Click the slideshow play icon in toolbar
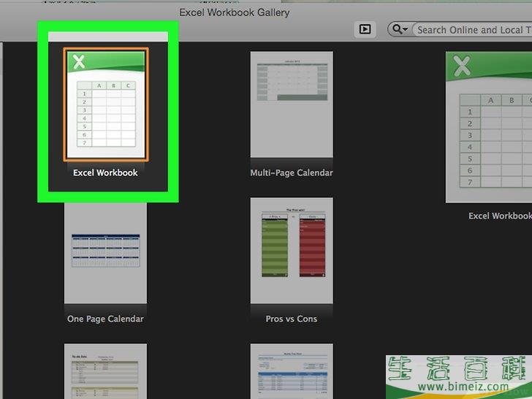Viewport: 532px width, 399px height. click(365, 29)
